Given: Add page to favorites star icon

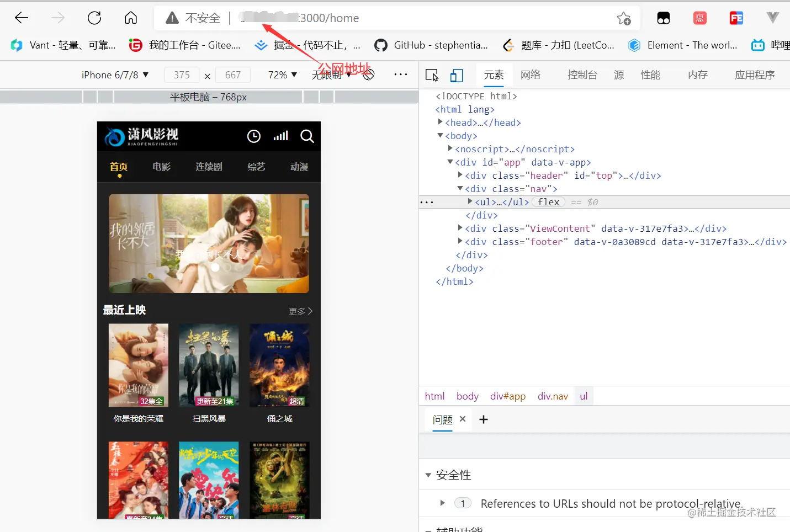Looking at the screenshot, I should [624, 18].
